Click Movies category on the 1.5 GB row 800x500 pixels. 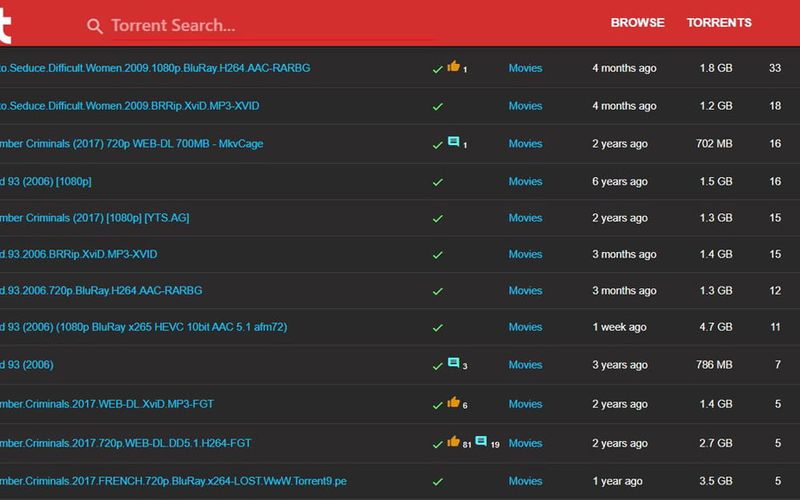[x=525, y=182]
